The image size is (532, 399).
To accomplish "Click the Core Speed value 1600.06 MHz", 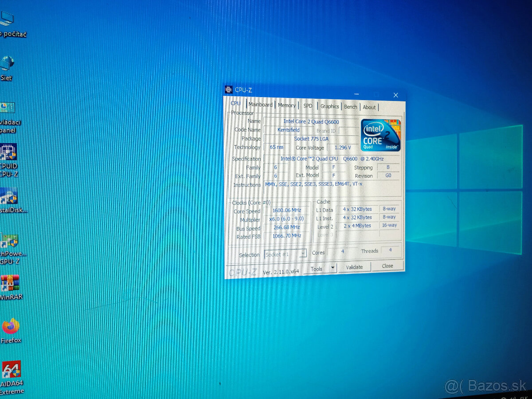I will coord(287,210).
